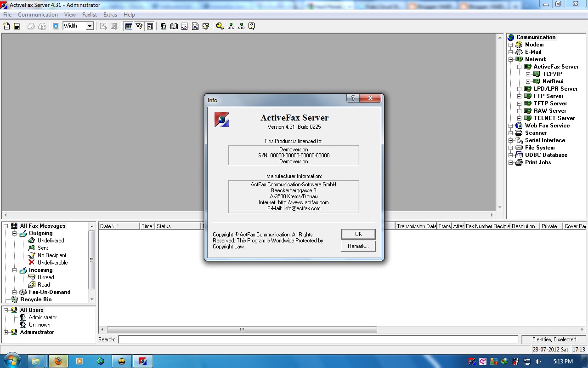This screenshot has height=368, width=588.
Task: Click the Firefox icon in taskbar
Action: click(58, 361)
